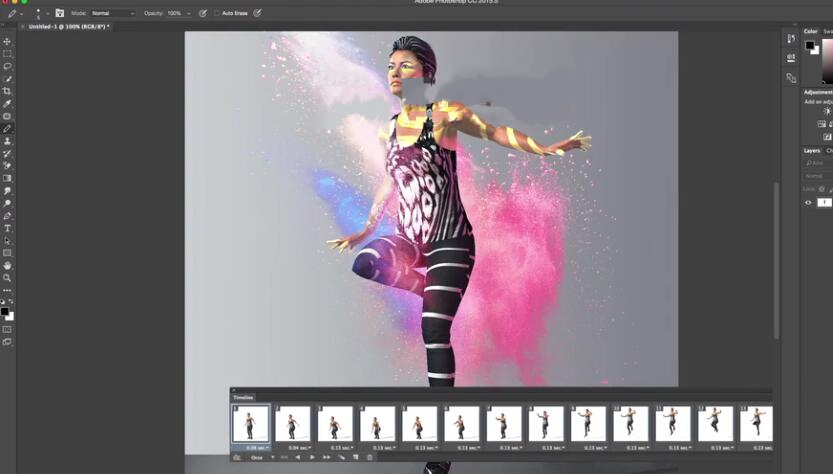Toggle pressure for opacity button

pyautogui.click(x=202, y=13)
